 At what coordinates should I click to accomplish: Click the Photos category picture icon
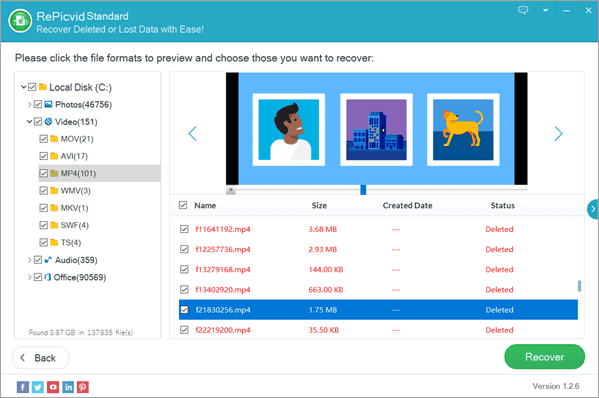coord(48,104)
